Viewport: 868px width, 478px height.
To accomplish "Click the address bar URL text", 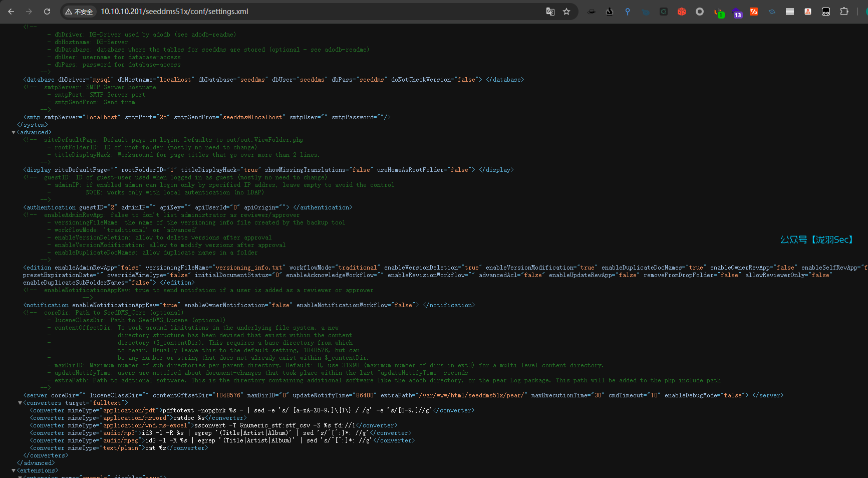I will (174, 12).
